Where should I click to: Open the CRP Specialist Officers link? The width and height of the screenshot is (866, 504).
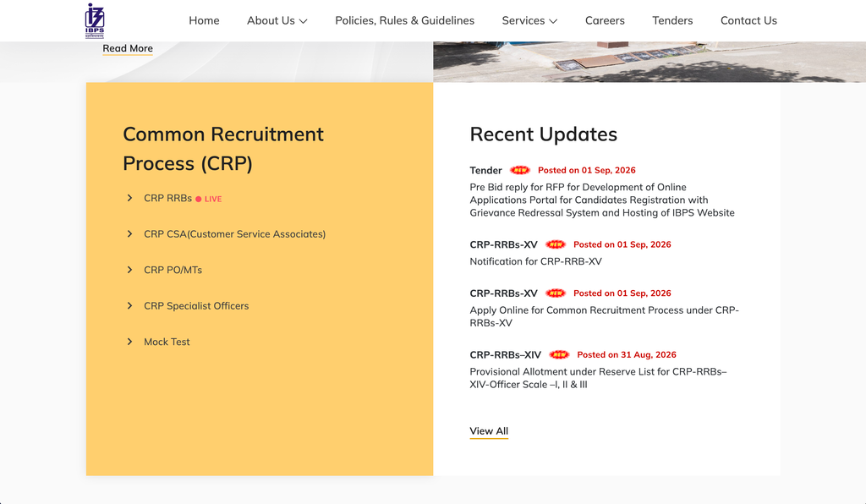pyautogui.click(x=196, y=306)
